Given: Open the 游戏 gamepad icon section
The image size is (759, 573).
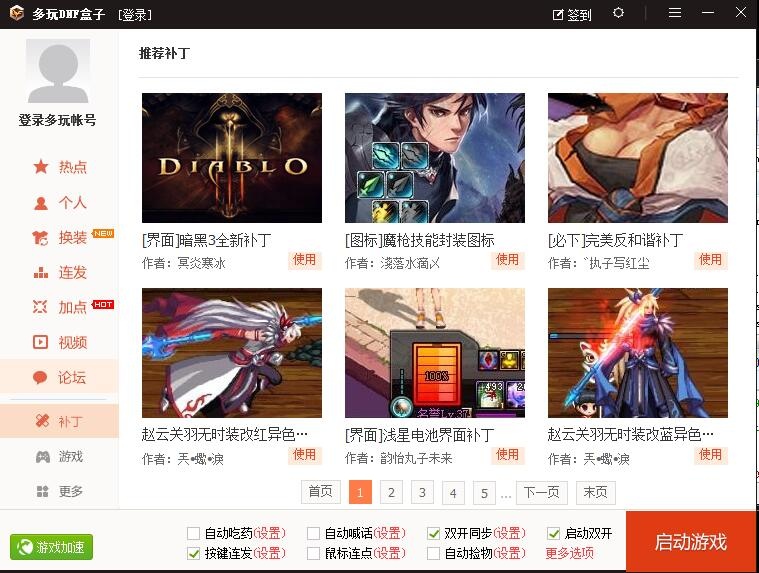Looking at the screenshot, I should point(43,456).
